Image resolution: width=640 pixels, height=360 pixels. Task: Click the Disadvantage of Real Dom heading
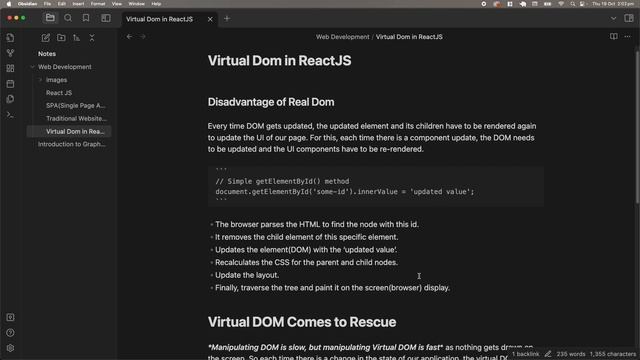(x=271, y=102)
